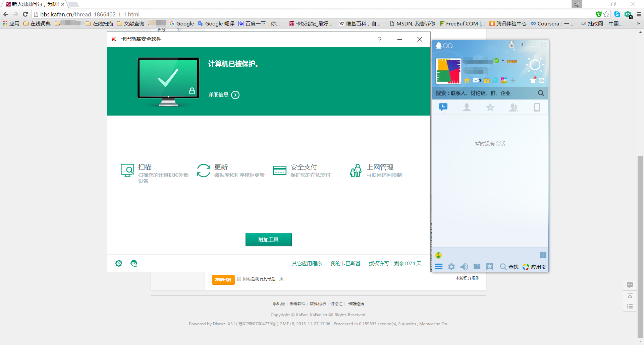Bookmark this page star icon
Viewport: 644px width, 345px height.
click(x=606, y=14)
